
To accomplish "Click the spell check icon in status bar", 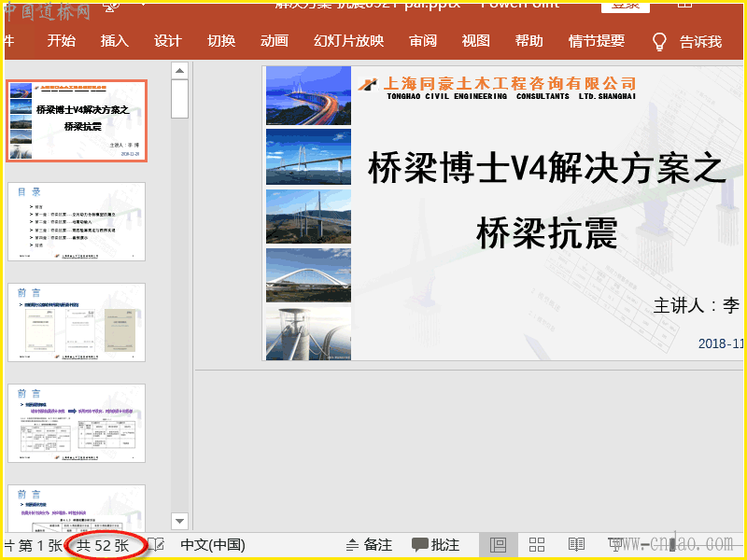I will [156, 545].
